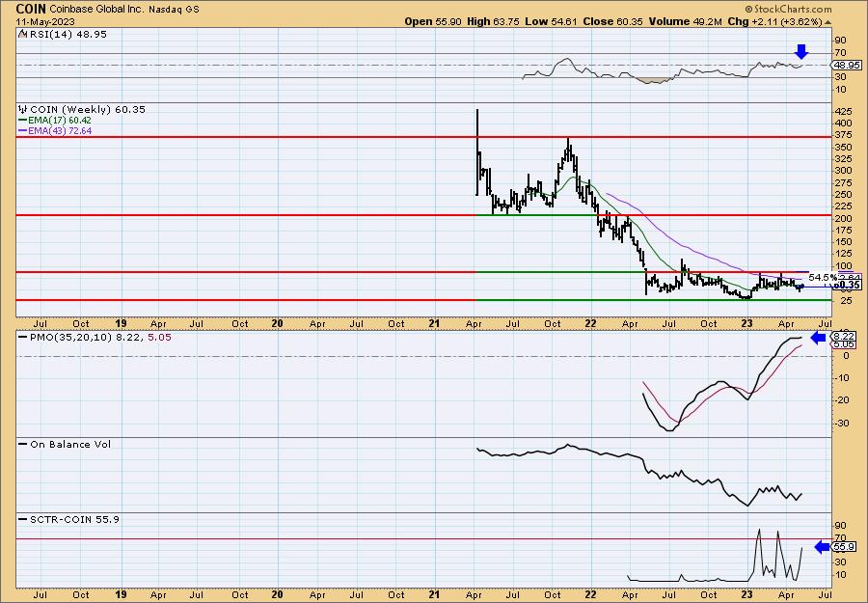Screen dimensions: 868x603
Task: Click the -10 level on PMO axis
Action: tap(842, 378)
